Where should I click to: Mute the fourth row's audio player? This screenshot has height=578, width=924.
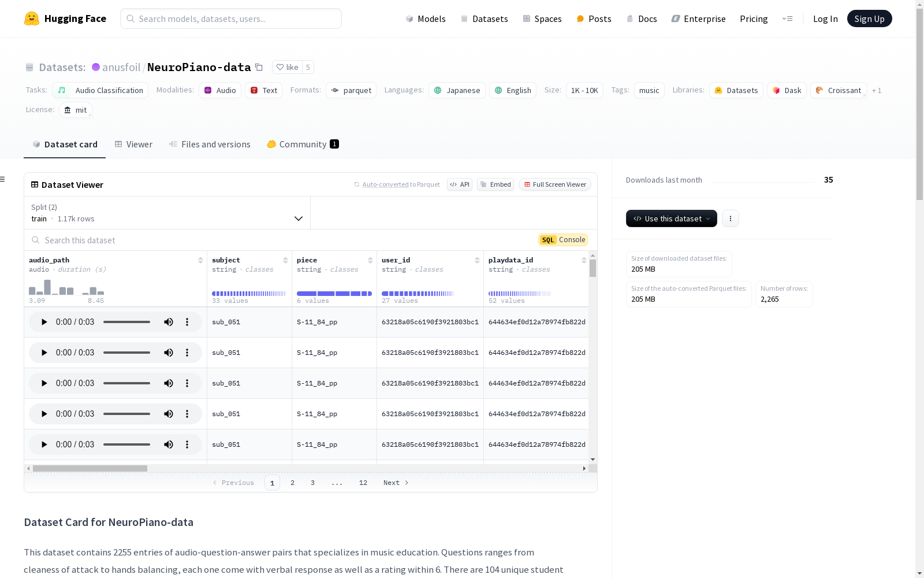click(169, 414)
